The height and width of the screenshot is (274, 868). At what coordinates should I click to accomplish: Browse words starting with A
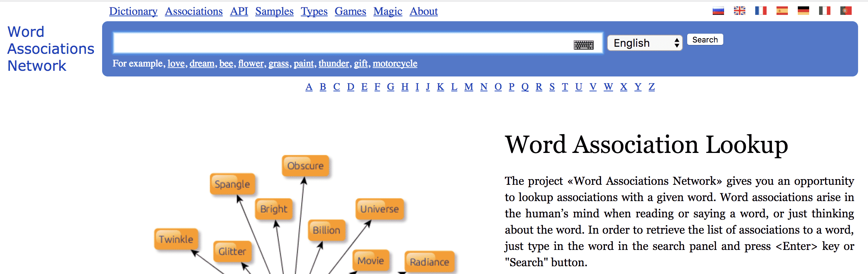pos(309,87)
